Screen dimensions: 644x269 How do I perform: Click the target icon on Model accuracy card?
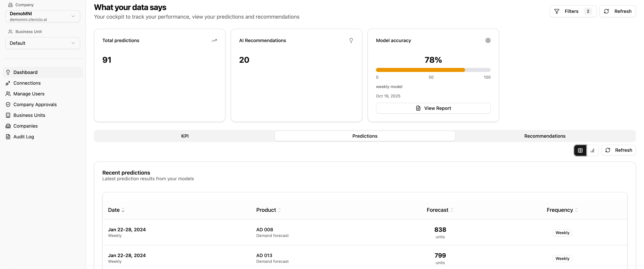(x=488, y=40)
